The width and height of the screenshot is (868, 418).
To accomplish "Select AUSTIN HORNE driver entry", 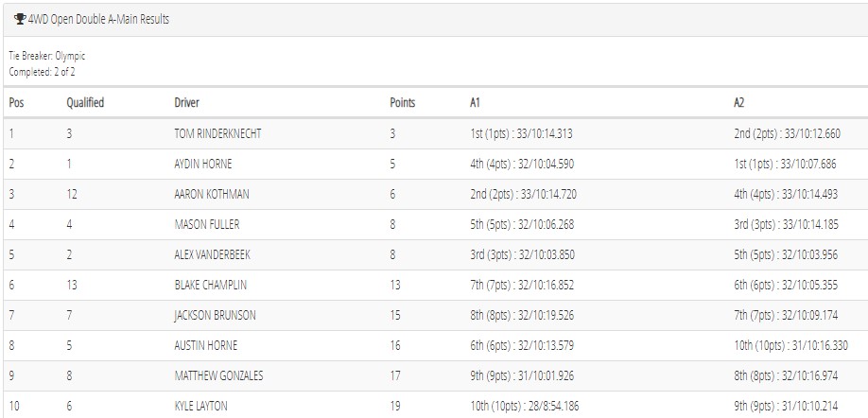I will [x=205, y=345].
